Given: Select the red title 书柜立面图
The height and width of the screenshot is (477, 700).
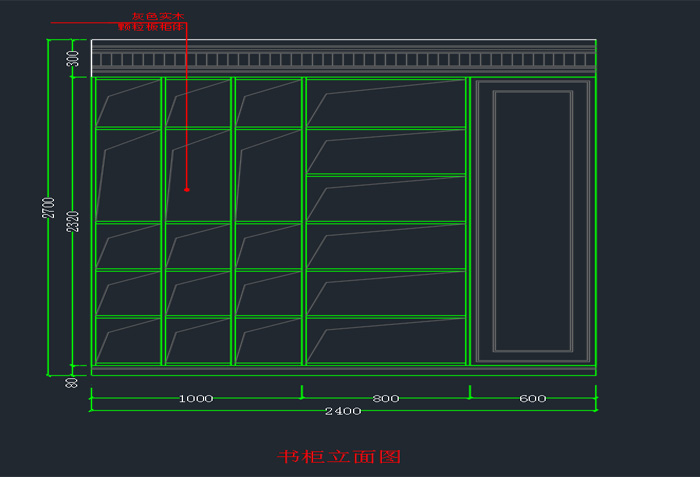Looking at the screenshot, I should tap(339, 456).
